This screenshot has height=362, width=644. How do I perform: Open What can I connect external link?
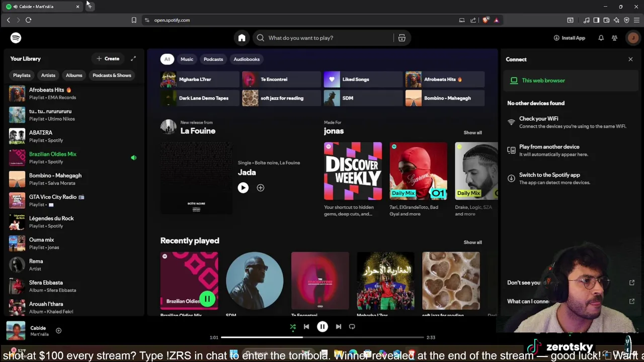(x=632, y=301)
